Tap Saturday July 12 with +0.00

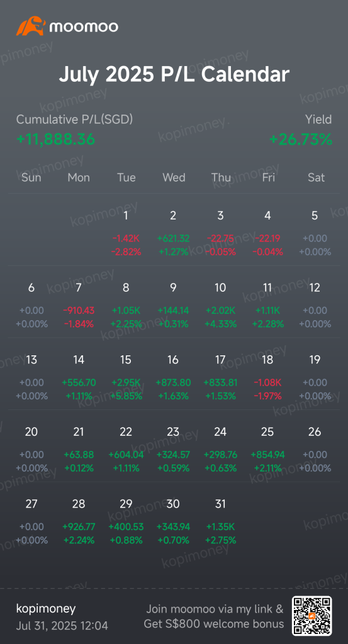315,306
